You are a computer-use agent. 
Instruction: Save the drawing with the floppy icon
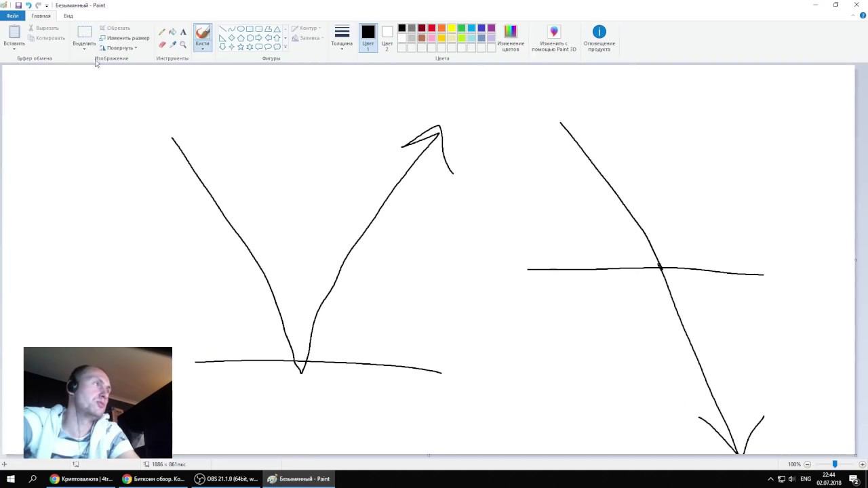[18, 5]
